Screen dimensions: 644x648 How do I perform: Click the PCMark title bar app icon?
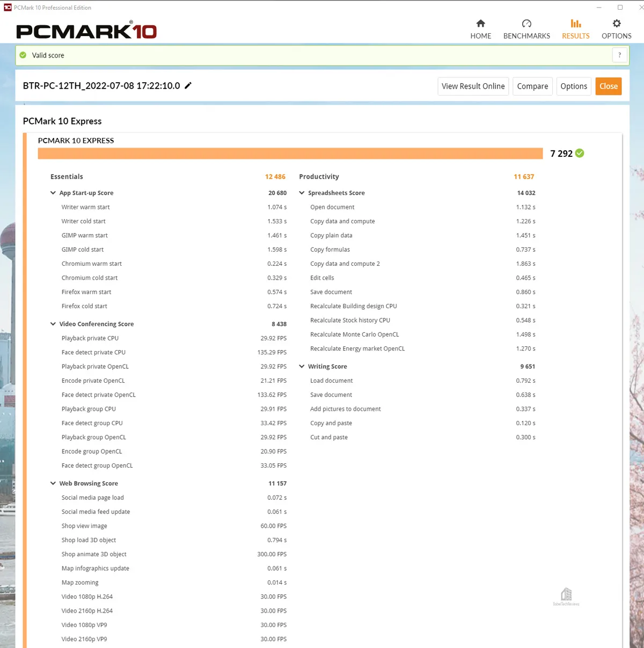[x=8, y=8]
